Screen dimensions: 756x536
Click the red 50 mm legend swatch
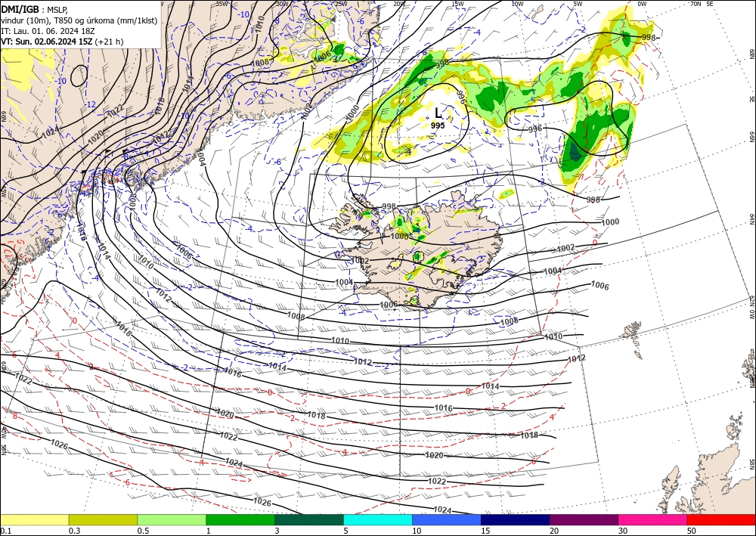coord(722,519)
